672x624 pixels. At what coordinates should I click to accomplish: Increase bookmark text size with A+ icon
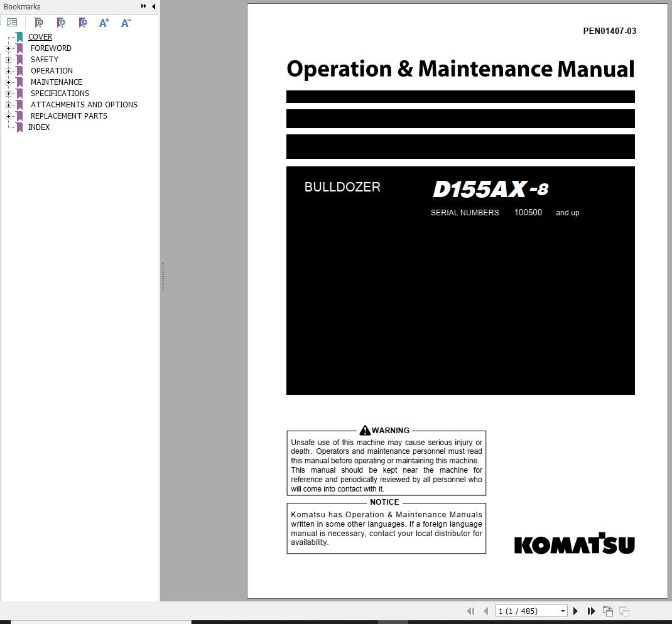click(x=104, y=23)
